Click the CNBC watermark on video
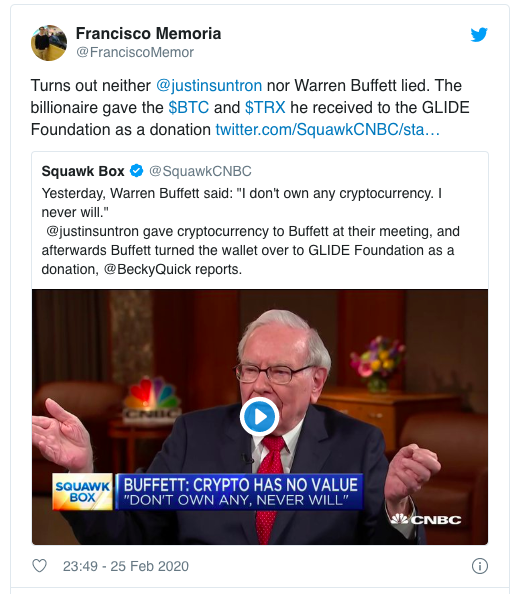This screenshot has width=520, height=594. tap(426, 519)
